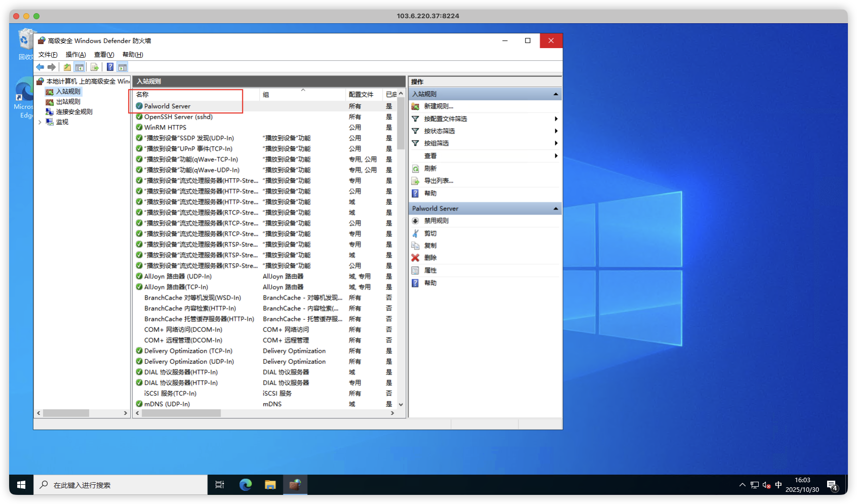857x504 pixels.
Task: Select the OpenSSH Server (sshd) rule
Action: [x=178, y=117]
